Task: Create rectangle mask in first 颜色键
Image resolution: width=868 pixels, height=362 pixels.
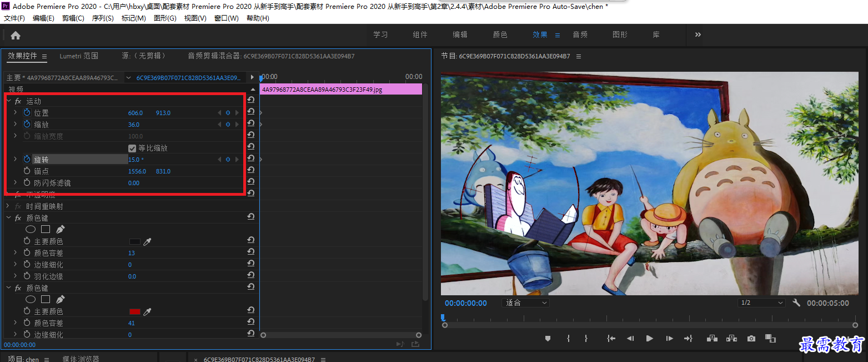Action: 46,229
